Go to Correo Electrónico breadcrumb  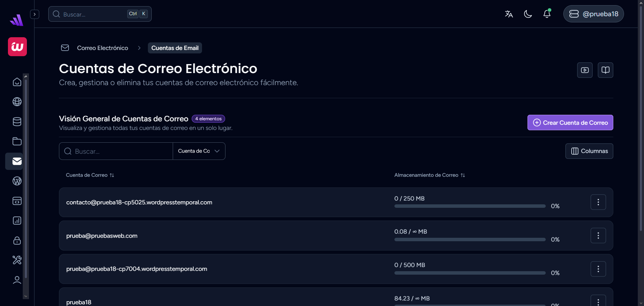pyautogui.click(x=102, y=48)
